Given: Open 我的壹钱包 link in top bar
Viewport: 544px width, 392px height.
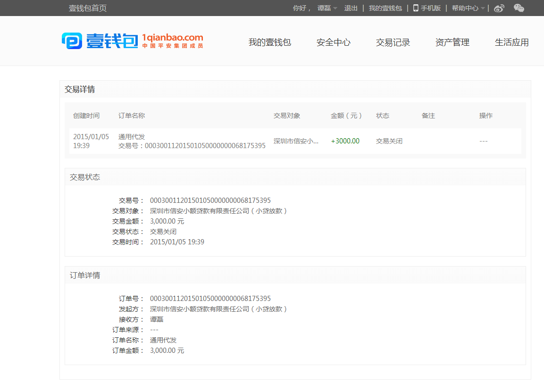Looking at the screenshot, I should 385,8.
